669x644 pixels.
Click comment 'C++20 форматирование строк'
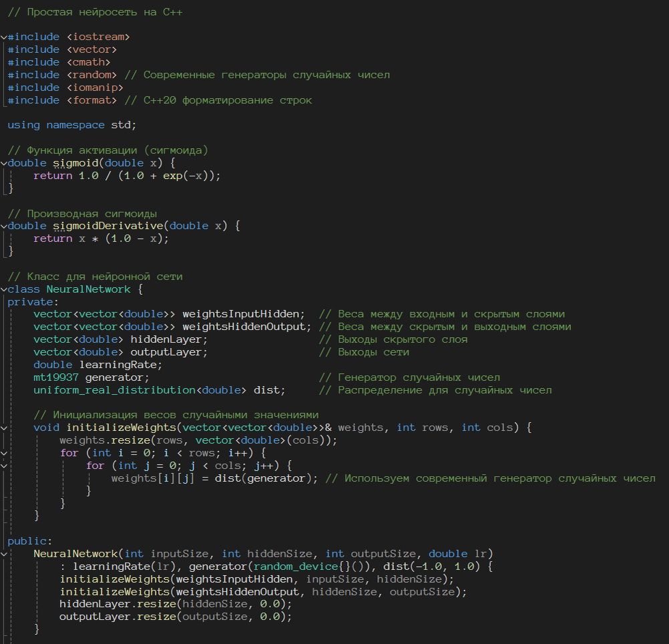pyautogui.click(x=228, y=100)
